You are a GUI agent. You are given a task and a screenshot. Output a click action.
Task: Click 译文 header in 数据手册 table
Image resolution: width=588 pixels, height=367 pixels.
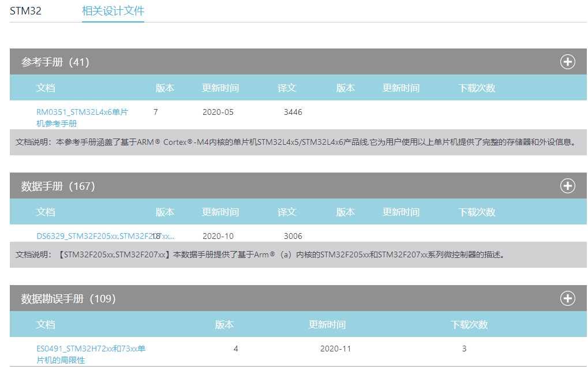pos(287,212)
